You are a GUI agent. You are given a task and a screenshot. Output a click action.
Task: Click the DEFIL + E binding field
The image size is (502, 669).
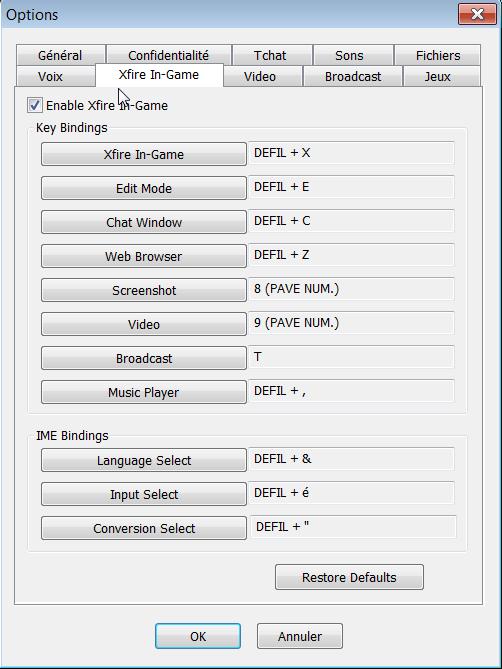pos(351,187)
